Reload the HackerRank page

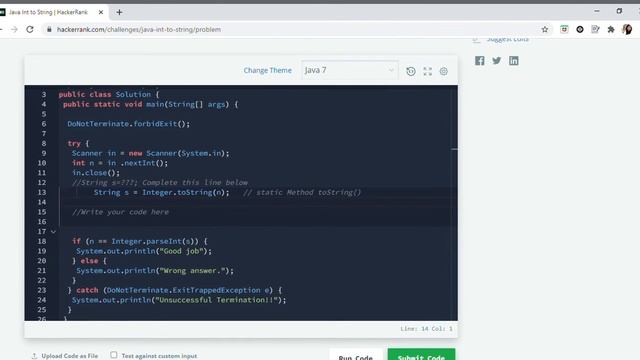click(x=30, y=29)
